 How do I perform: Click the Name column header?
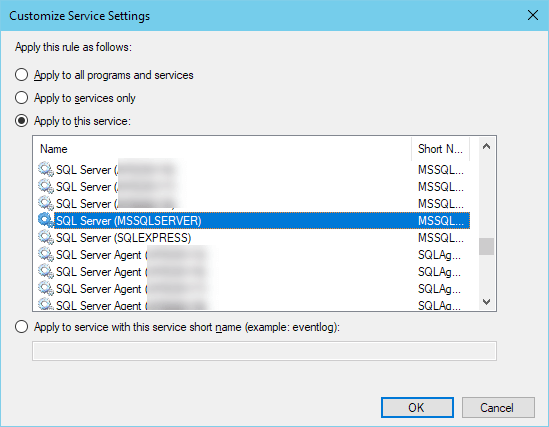pyautogui.click(x=222, y=149)
